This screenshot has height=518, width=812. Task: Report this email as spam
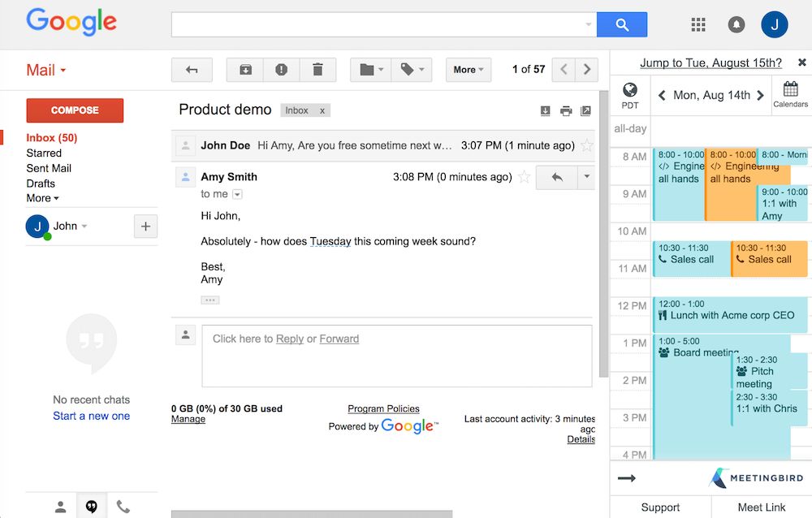point(281,70)
